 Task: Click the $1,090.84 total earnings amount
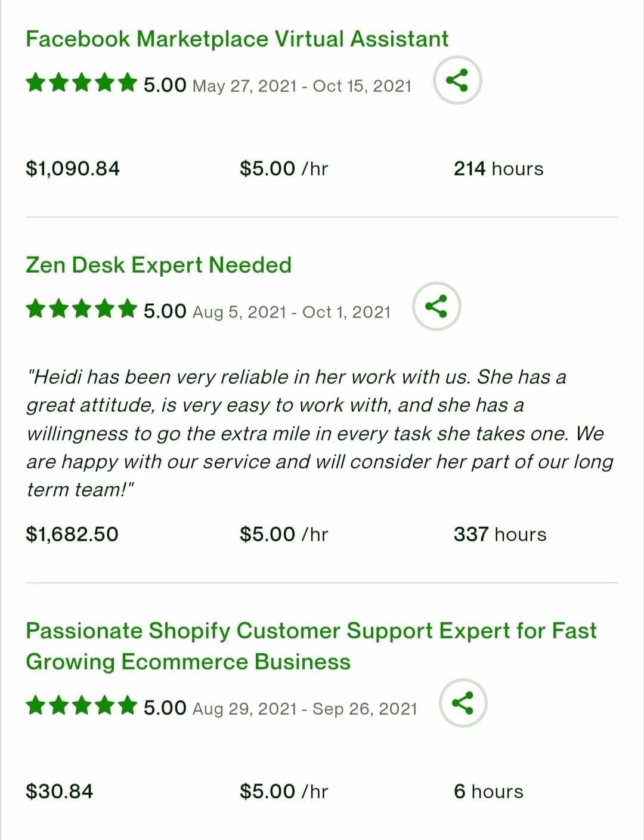click(x=73, y=169)
